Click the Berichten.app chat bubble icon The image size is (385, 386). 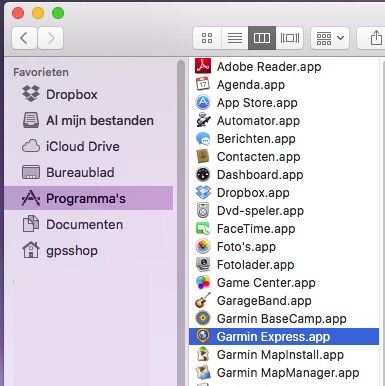click(x=203, y=138)
